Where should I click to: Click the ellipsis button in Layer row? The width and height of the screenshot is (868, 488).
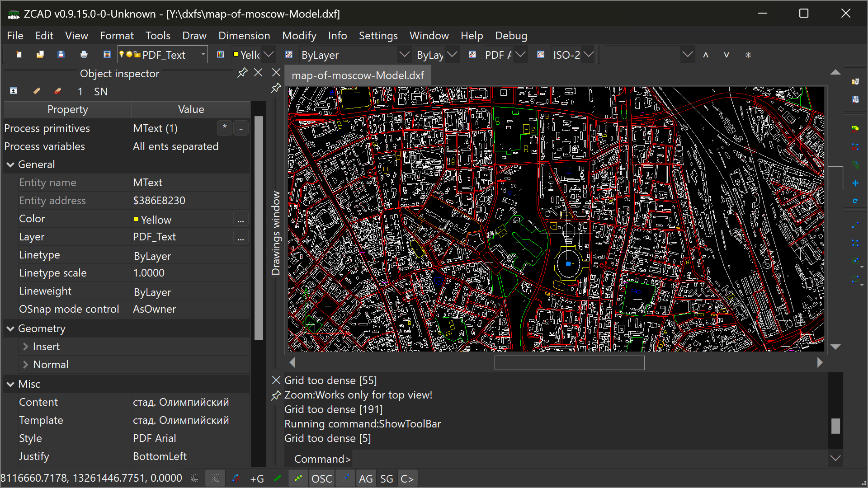coord(241,238)
